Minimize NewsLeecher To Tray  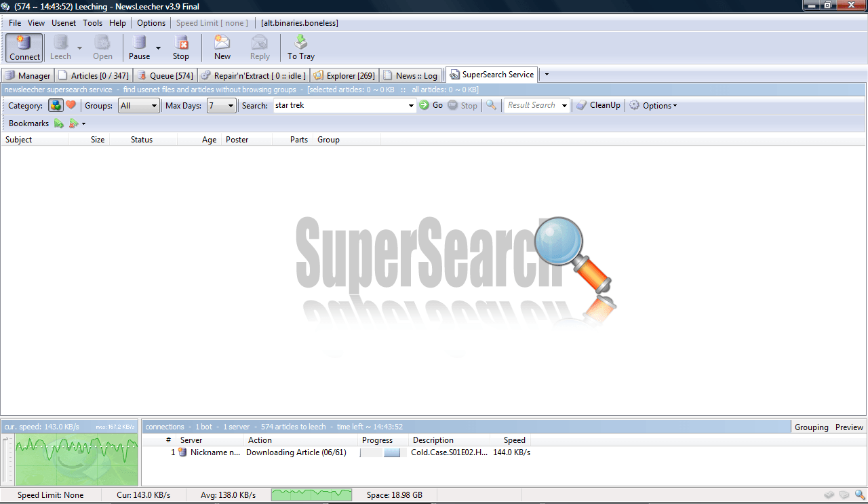[x=301, y=48]
